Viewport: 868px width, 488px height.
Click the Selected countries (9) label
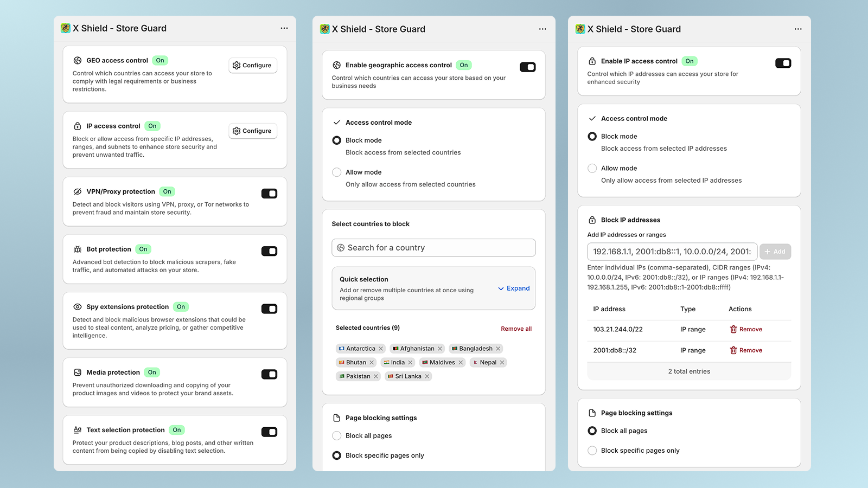368,328
